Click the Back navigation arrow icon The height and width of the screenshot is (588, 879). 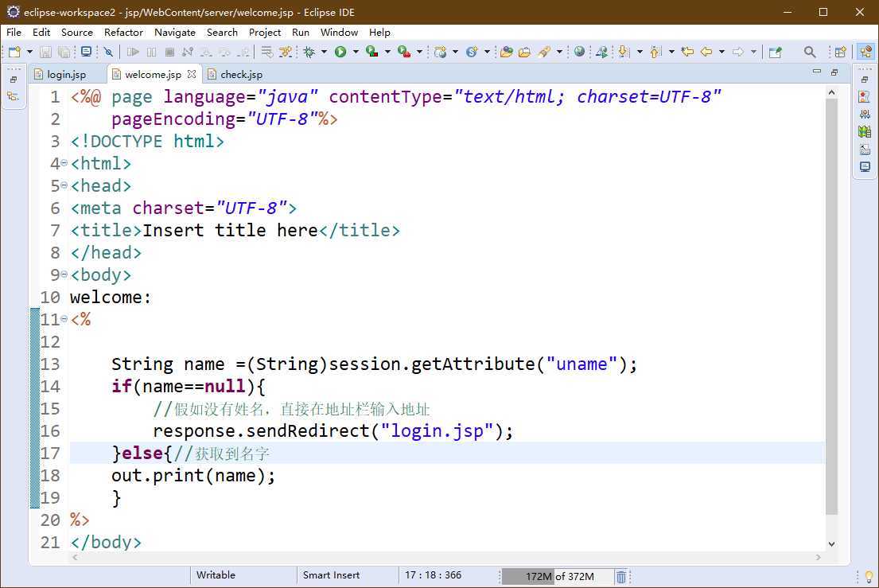(706, 53)
